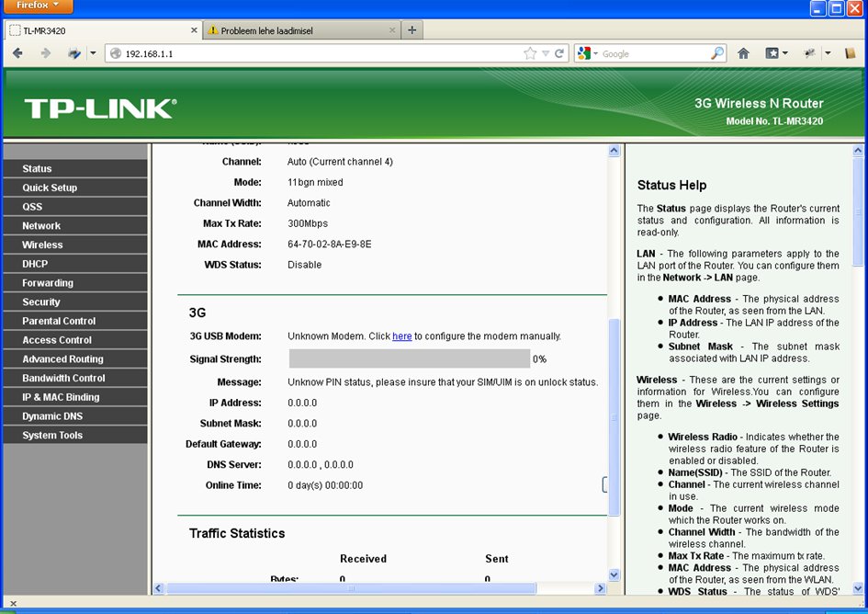The height and width of the screenshot is (614, 868).
Task: Open the Parental Control menu item
Action: pos(75,321)
